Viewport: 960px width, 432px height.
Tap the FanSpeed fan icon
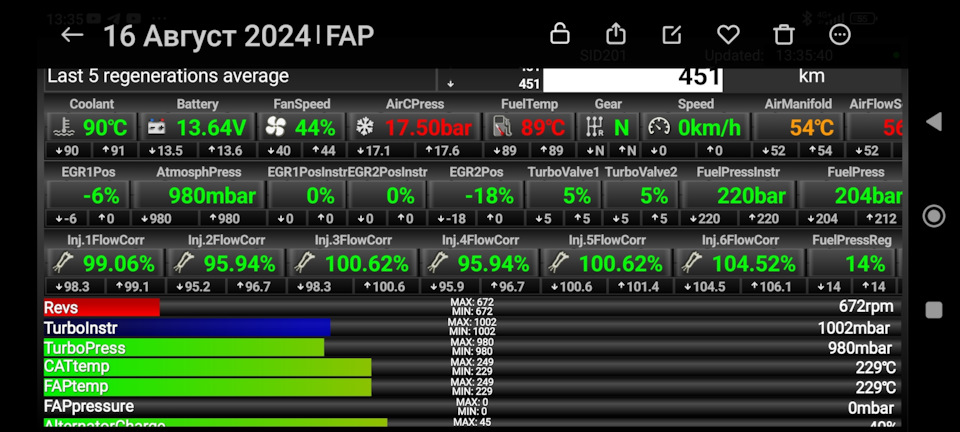(275, 128)
